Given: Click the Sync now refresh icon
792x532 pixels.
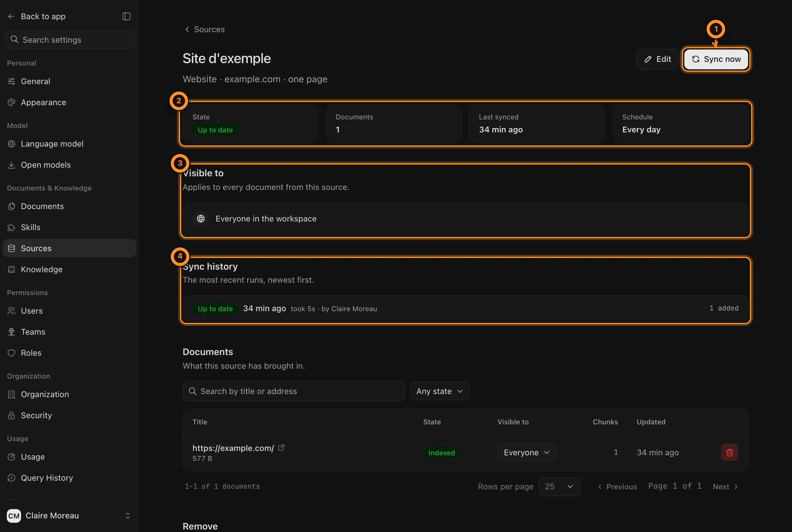Looking at the screenshot, I should [696, 59].
